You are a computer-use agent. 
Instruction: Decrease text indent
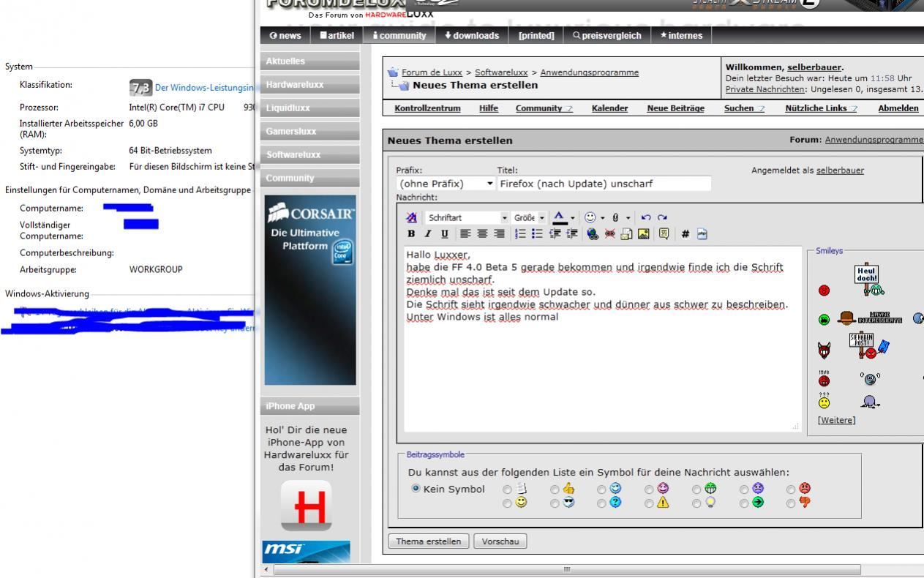555,234
